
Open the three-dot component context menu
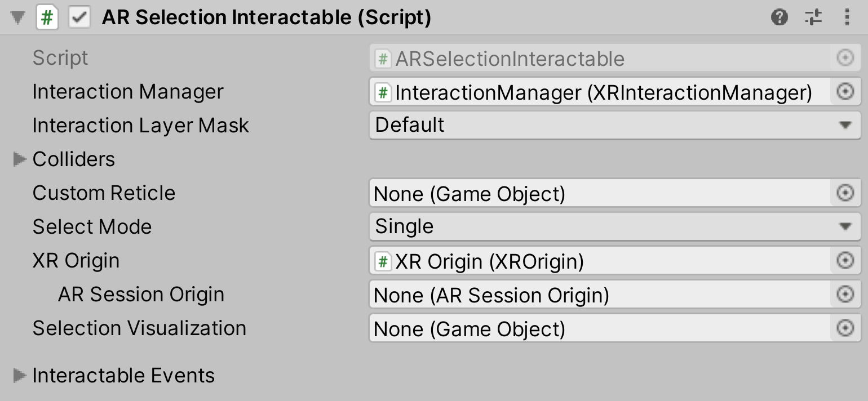tap(846, 17)
